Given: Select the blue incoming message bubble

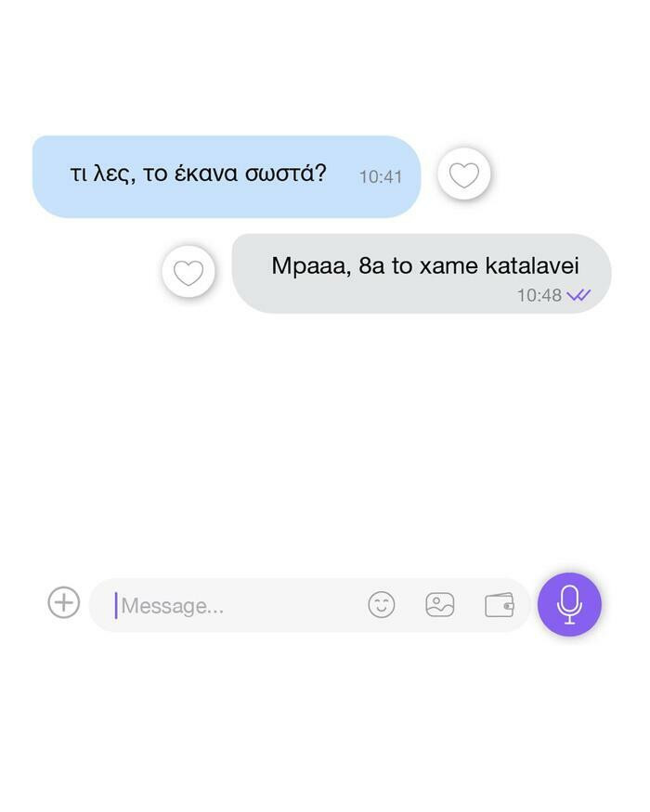Looking at the screenshot, I should 227,176.
